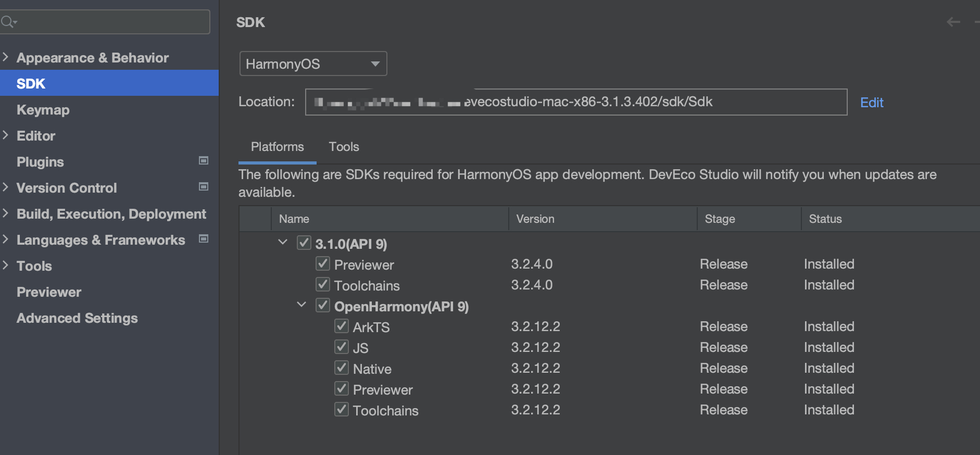Click the search magnifier icon in settings
The image size is (980, 455).
pos(9,22)
